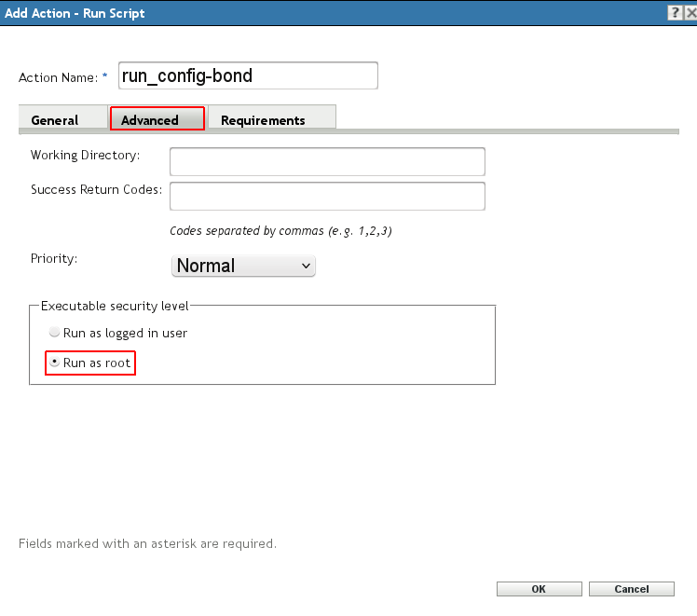The image size is (697, 616).
Task: Click the Action Name label
Action: (58, 77)
